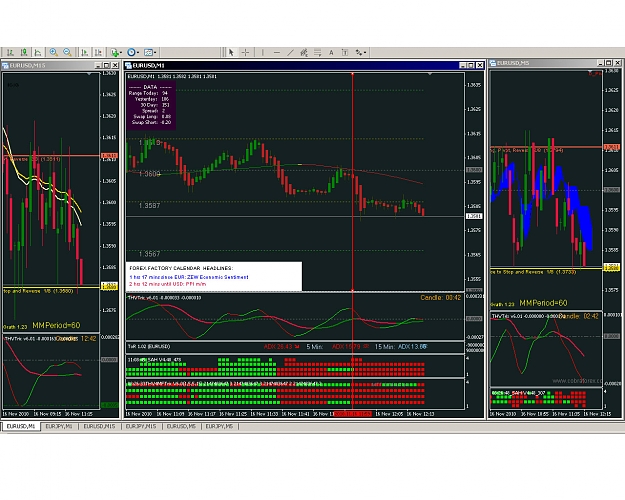Click the 1.3587 level label in M1 chart
The image size is (625, 500).
coord(149,206)
